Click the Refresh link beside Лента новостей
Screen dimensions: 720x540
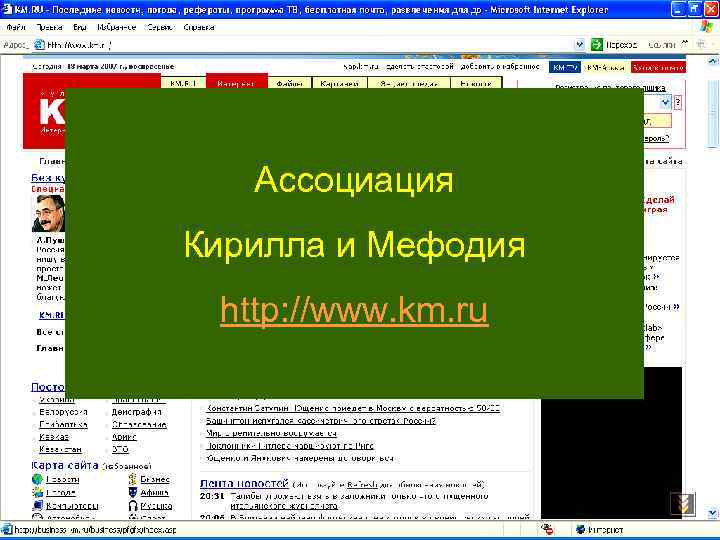pyautogui.click(x=362, y=484)
